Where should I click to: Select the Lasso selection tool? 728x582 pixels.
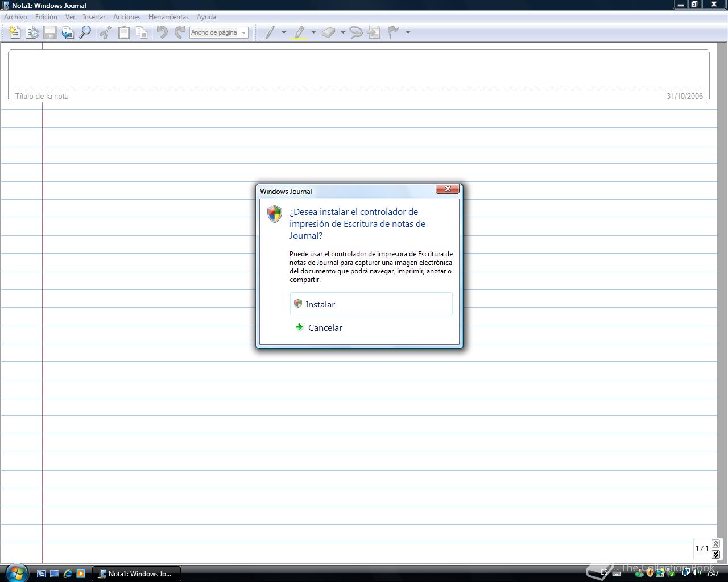[356, 32]
